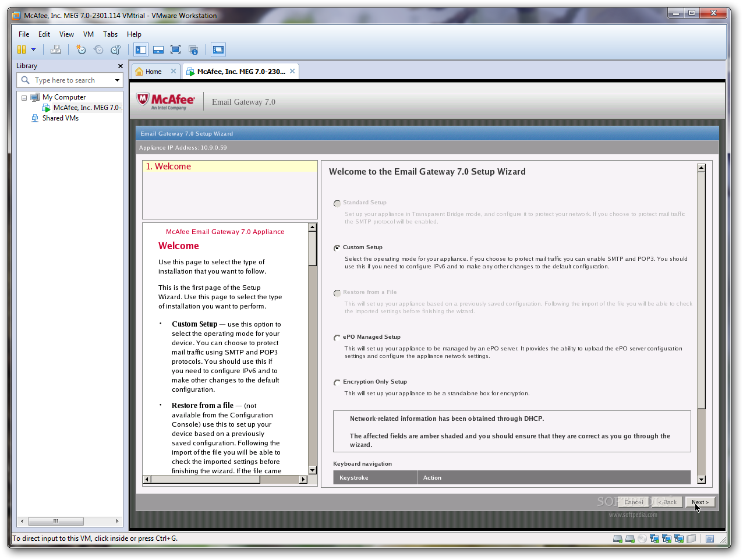This screenshot has height=560, width=743.
Task: Select the '1. Welcome' wizard step
Action: (x=230, y=166)
